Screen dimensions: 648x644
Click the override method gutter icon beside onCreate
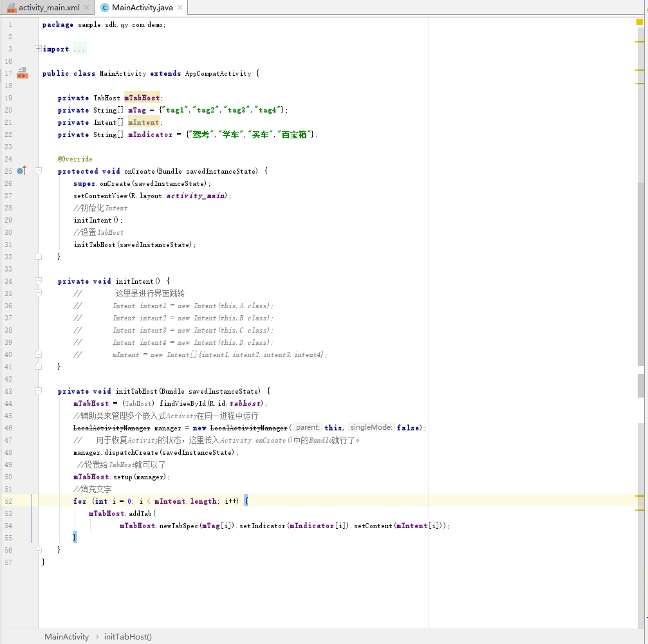[x=21, y=170]
